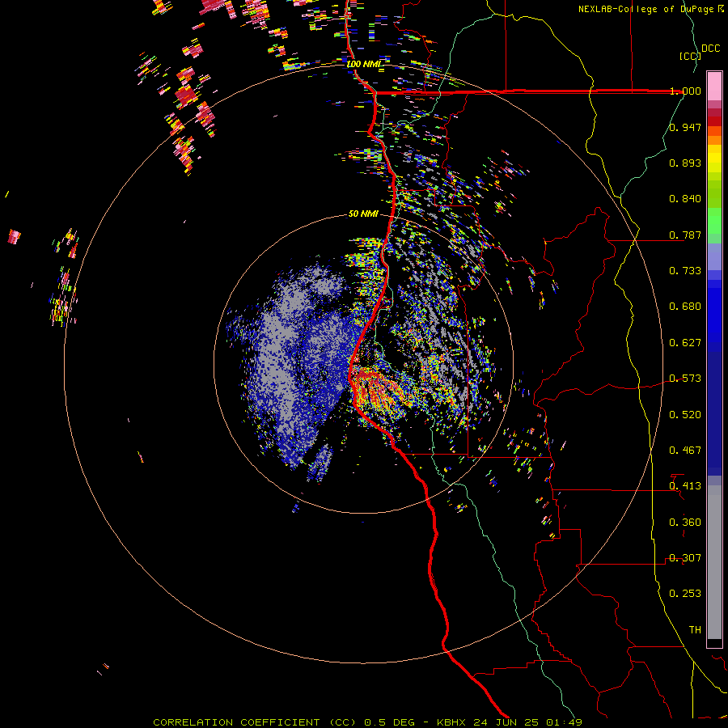Select the 0.733 scale value
Image resolution: width=728 pixels, height=728 pixels.
685,271
